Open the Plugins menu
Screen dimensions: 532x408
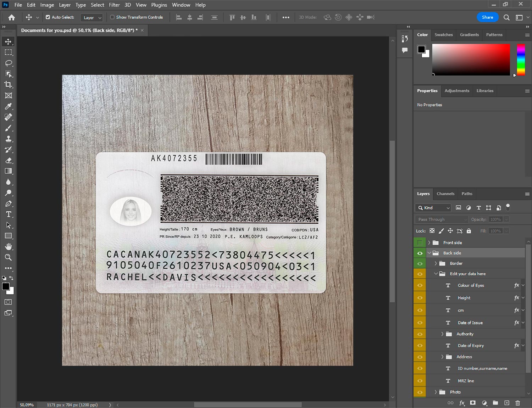159,5
